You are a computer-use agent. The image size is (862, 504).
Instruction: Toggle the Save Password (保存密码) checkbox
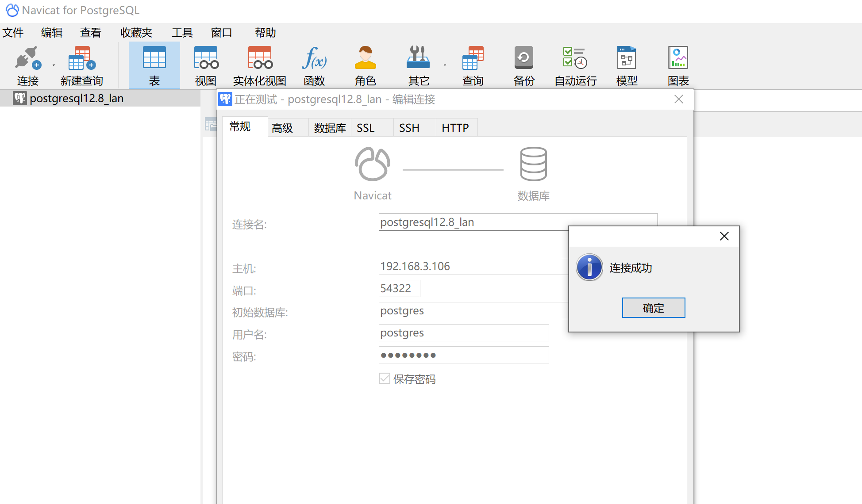point(385,379)
